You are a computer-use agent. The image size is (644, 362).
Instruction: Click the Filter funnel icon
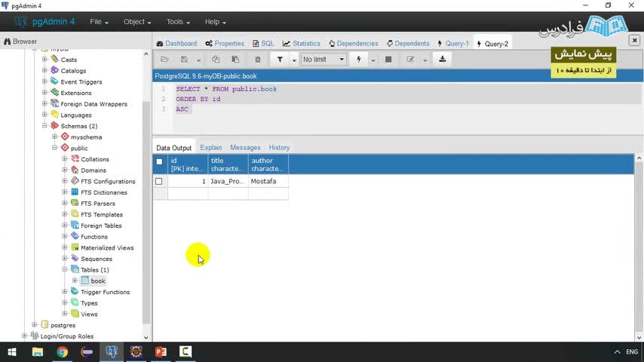[280, 60]
